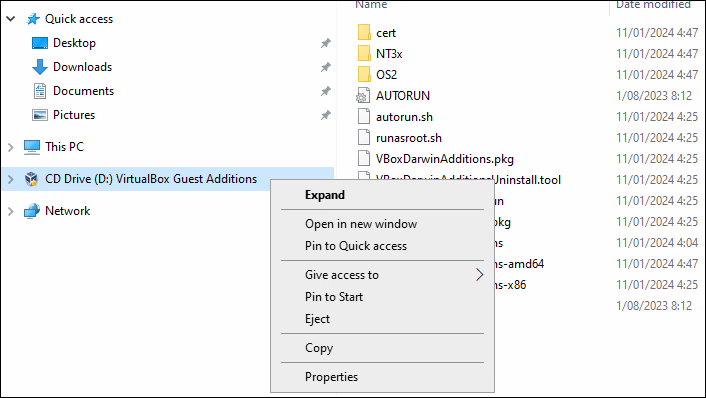Toggle the pin next to Pictures
The image size is (706, 398).
click(326, 115)
